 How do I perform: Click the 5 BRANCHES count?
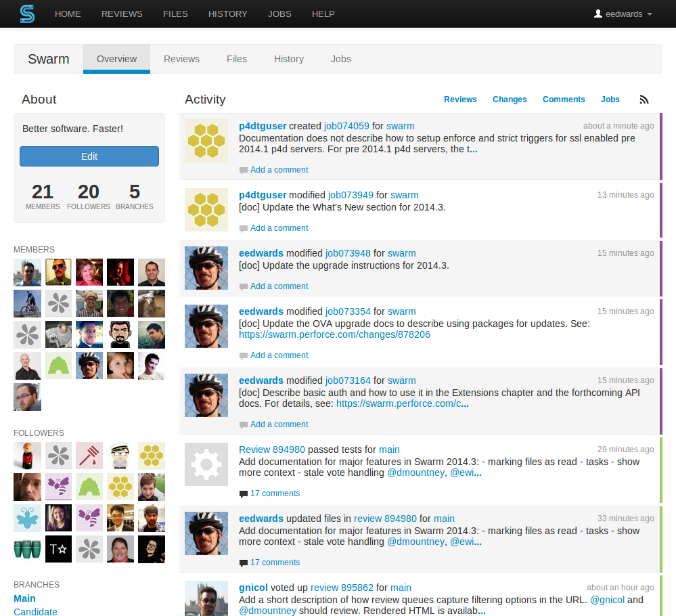pos(135,197)
